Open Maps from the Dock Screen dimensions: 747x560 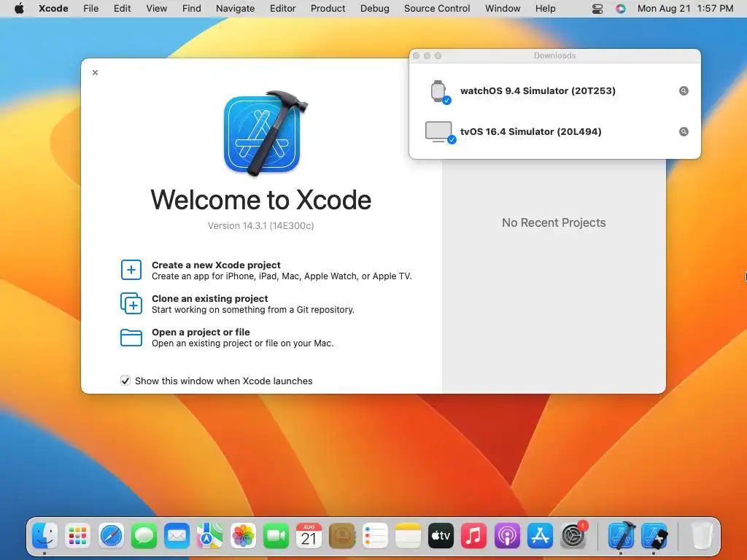[x=209, y=536]
